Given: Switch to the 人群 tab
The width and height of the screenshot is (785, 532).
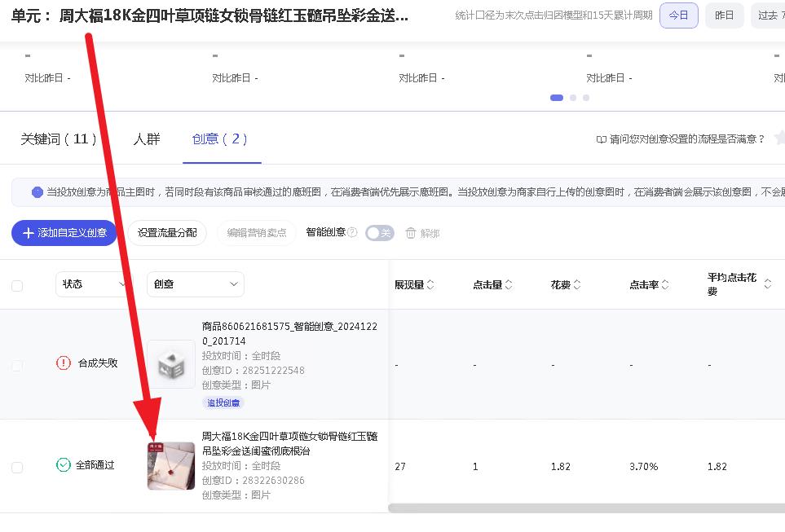Looking at the screenshot, I should [x=147, y=138].
